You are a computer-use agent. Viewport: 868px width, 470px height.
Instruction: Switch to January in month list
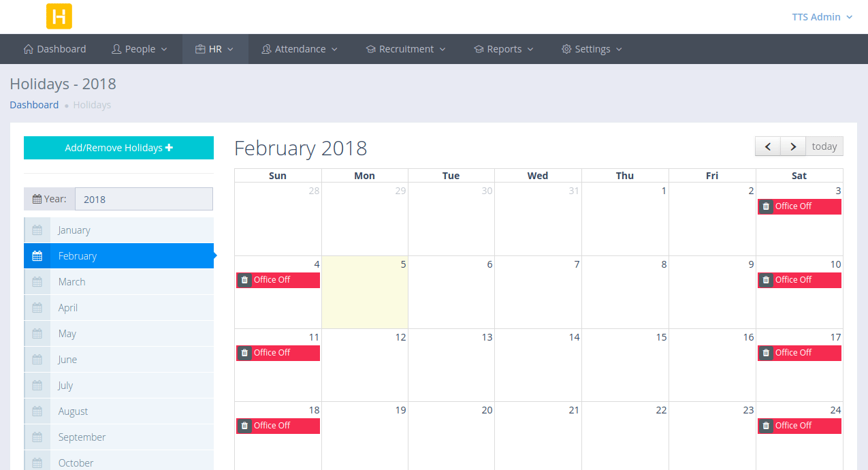pos(74,230)
